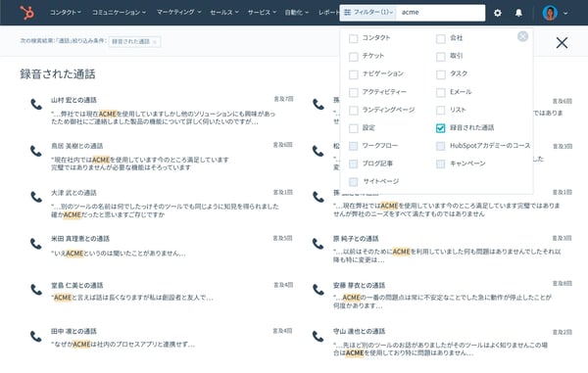The height and width of the screenshot is (373, 588).
Task: Check the Eメール filter checkbox
Action: tap(441, 92)
